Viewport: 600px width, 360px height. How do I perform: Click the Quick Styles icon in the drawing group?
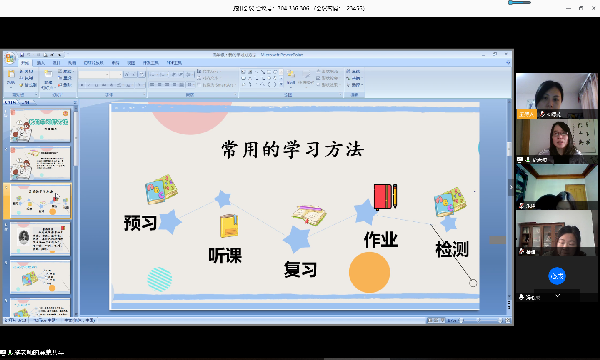coord(306,77)
